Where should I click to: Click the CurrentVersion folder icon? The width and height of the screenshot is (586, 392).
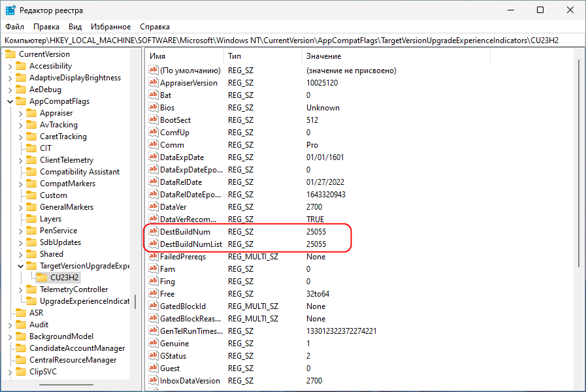pyautogui.click(x=10, y=54)
